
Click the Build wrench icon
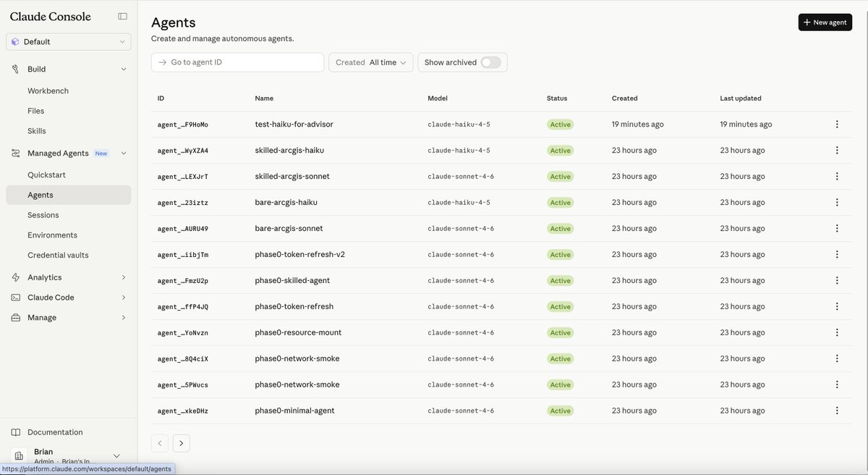point(16,69)
